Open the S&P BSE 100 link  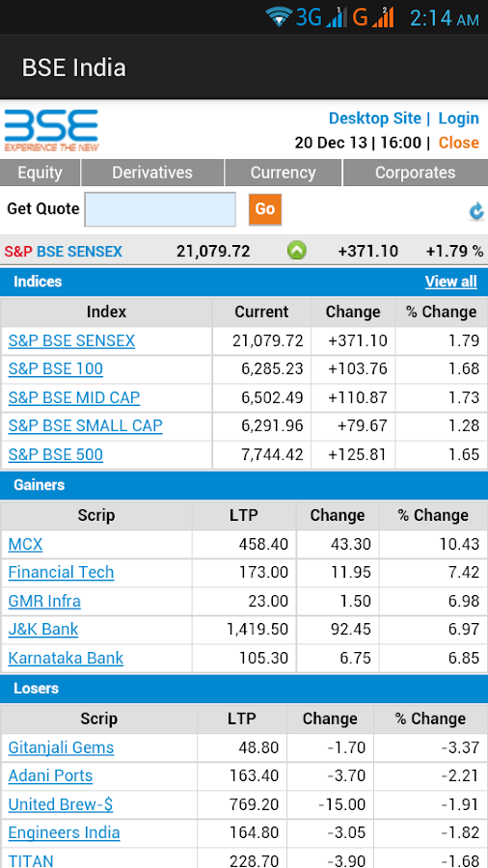tap(55, 369)
